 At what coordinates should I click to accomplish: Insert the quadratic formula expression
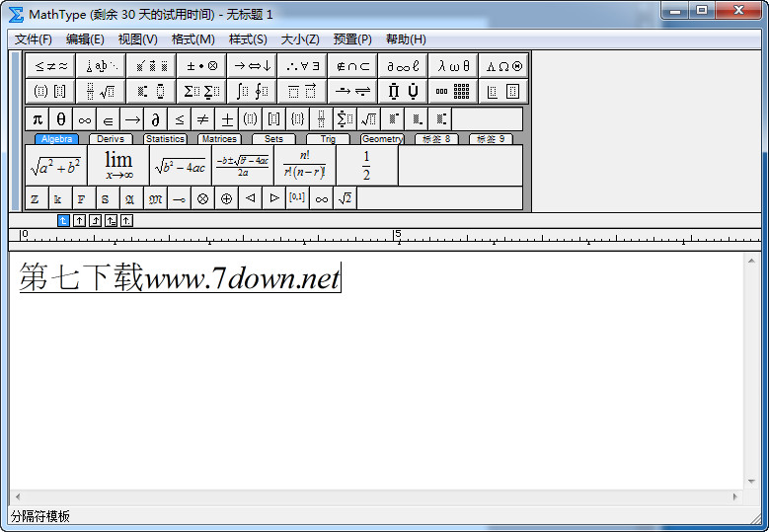click(x=242, y=166)
